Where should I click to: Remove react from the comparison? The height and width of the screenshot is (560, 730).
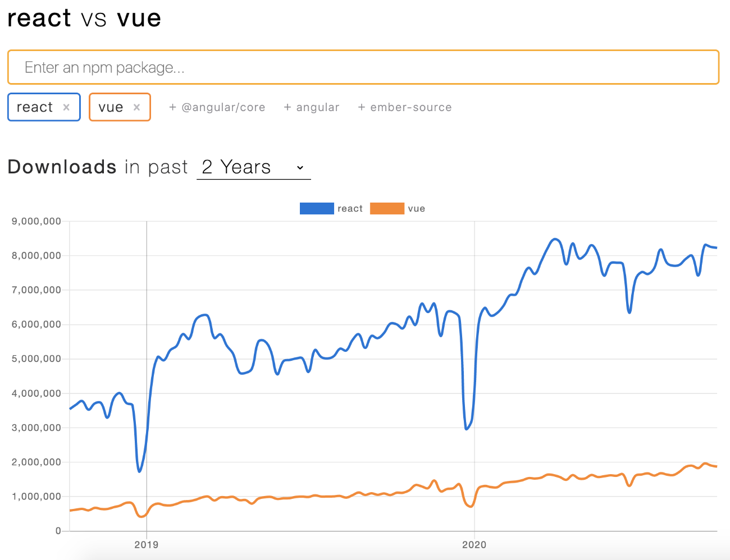pyautogui.click(x=66, y=107)
